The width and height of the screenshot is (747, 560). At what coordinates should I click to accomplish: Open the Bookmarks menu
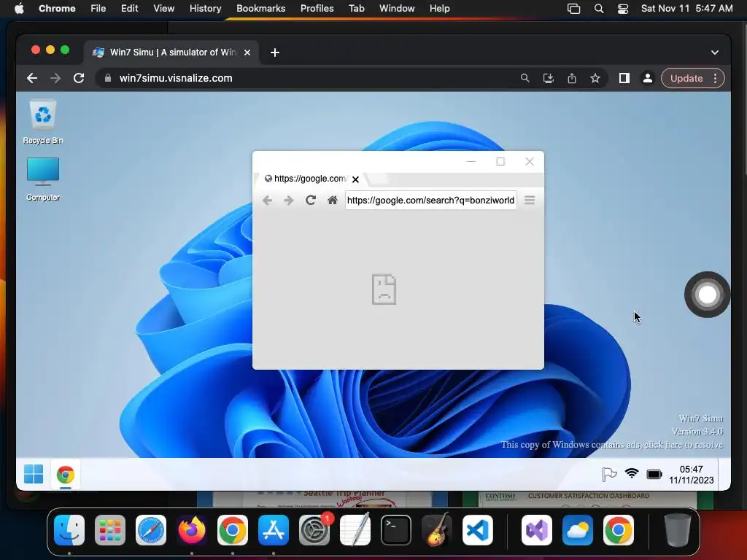[260, 9]
